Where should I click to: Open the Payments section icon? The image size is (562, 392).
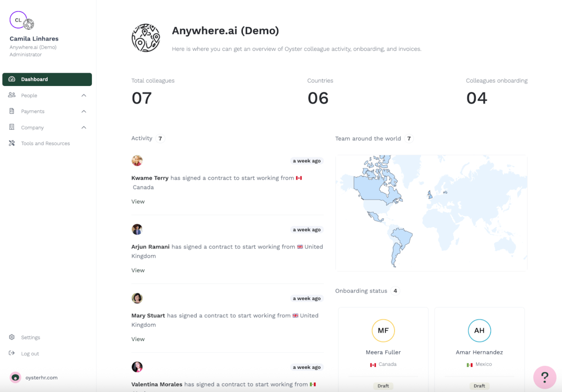click(12, 111)
